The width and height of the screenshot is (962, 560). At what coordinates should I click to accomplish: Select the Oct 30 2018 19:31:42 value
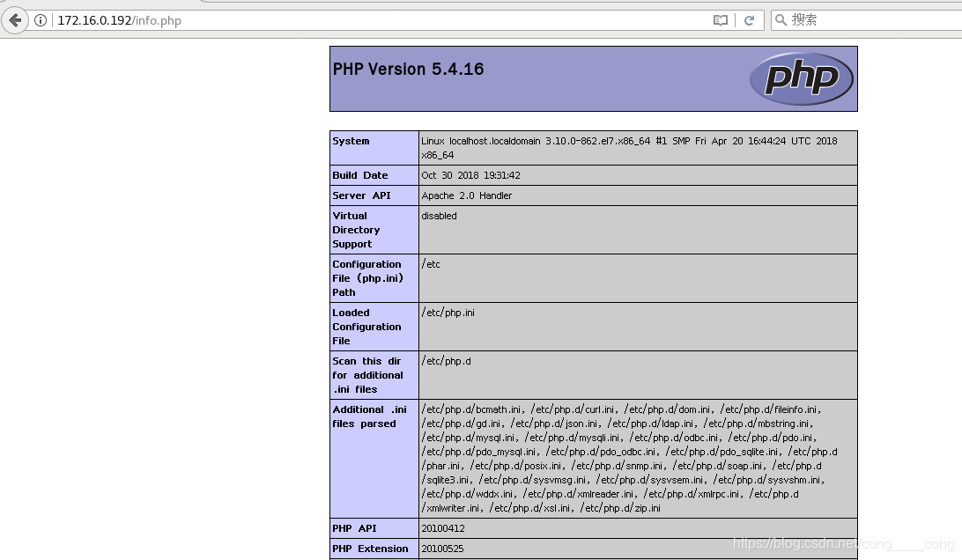pyautogui.click(x=470, y=175)
